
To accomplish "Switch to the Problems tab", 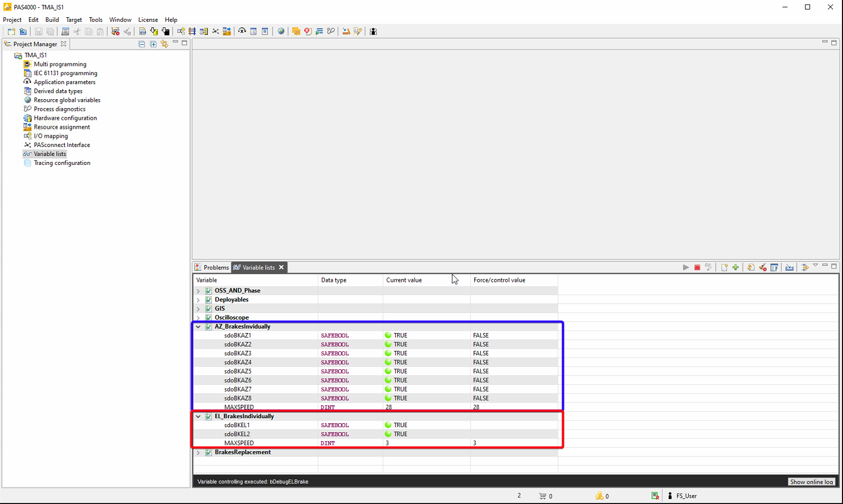I will (x=212, y=267).
